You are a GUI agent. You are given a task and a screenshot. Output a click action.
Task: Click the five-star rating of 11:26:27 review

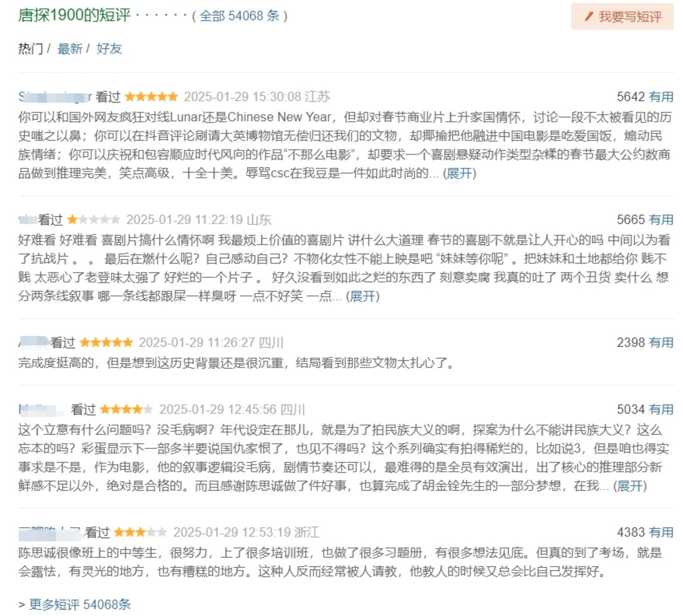click(x=106, y=342)
